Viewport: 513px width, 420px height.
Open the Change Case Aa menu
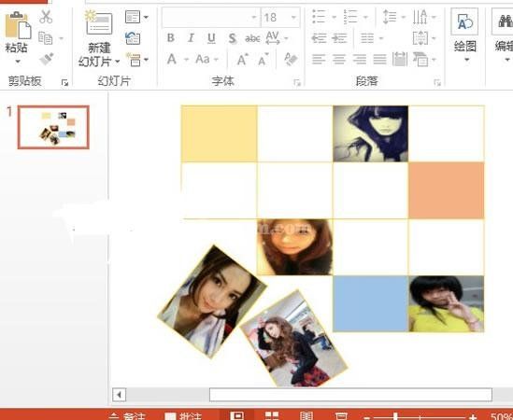click(x=207, y=60)
